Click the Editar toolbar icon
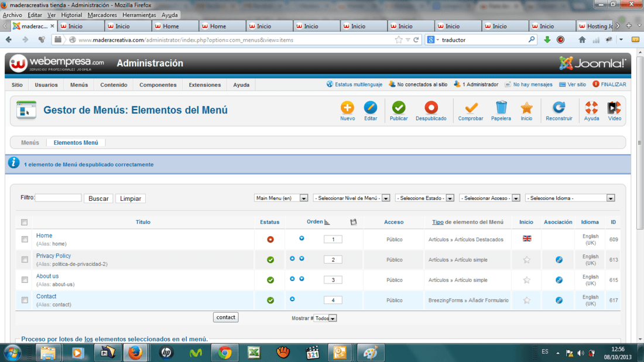Viewport: 644px width, 362px height. [371, 108]
